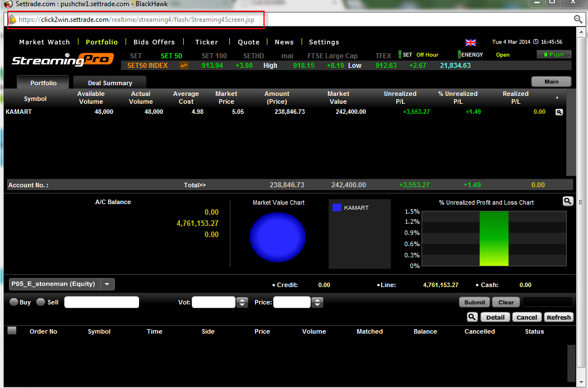The image size is (588, 388).
Task: Select the FTSE Large Cap tab
Action: 332,56
